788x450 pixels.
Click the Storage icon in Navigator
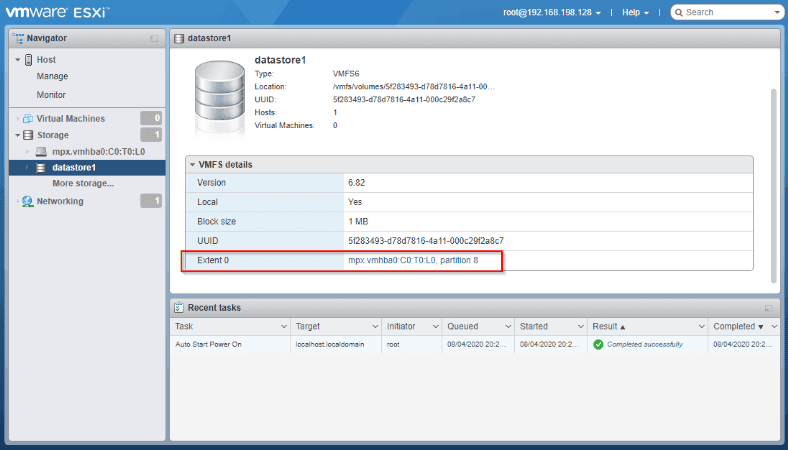(x=28, y=135)
